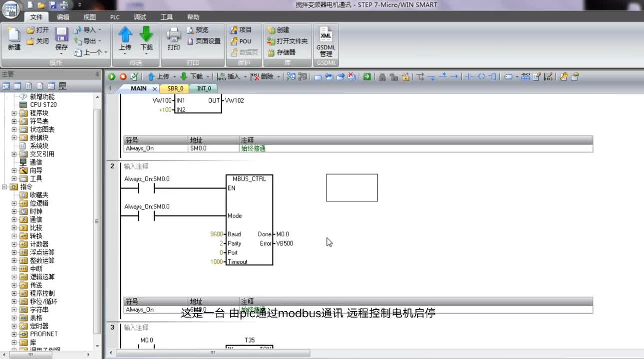This screenshot has height=359, width=644.
Task: Select CPU ST20 in project tree
Action: tap(43, 105)
